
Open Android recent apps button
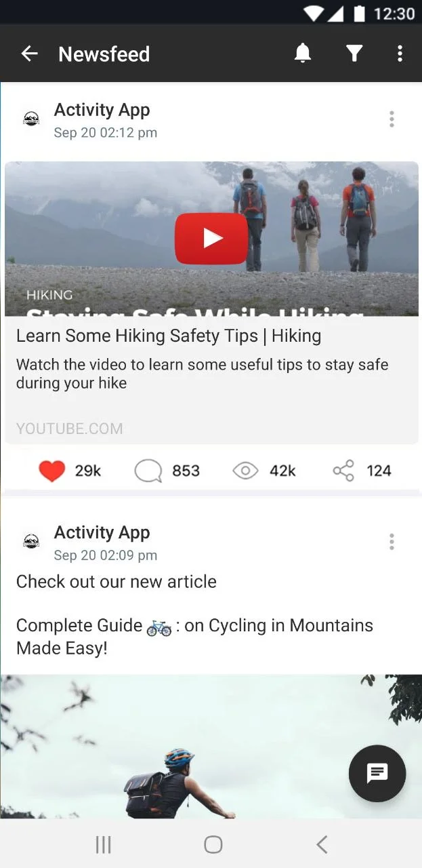click(103, 844)
